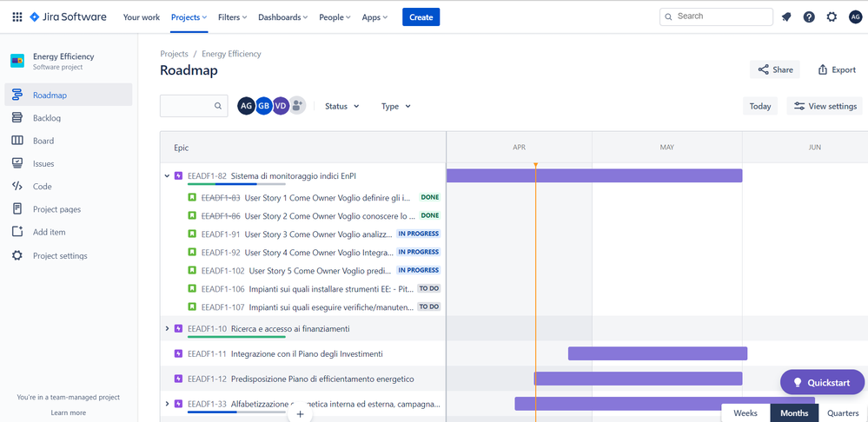This screenshot has height=422, width=868.
Task: Open the help question mark icon
Action: pyautogui.click(x=809, y=17)
